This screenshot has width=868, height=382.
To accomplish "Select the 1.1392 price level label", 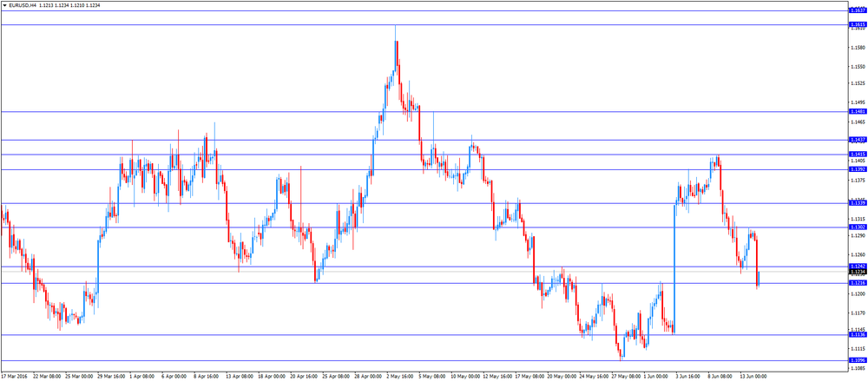I will [858, 168].
